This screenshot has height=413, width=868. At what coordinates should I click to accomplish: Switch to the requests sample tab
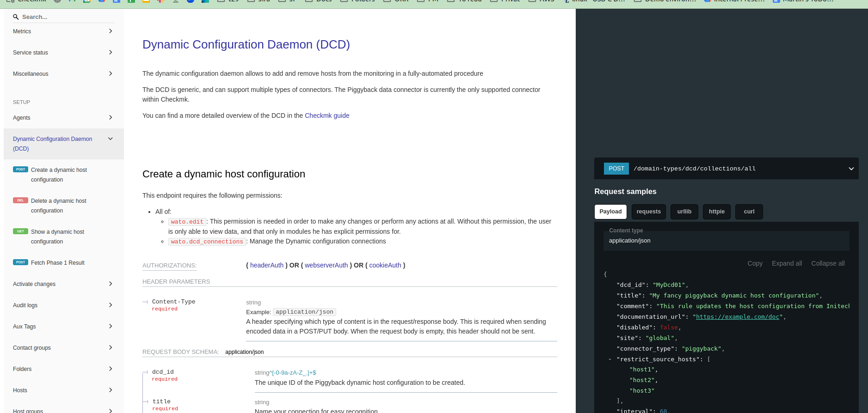[648, 212]
